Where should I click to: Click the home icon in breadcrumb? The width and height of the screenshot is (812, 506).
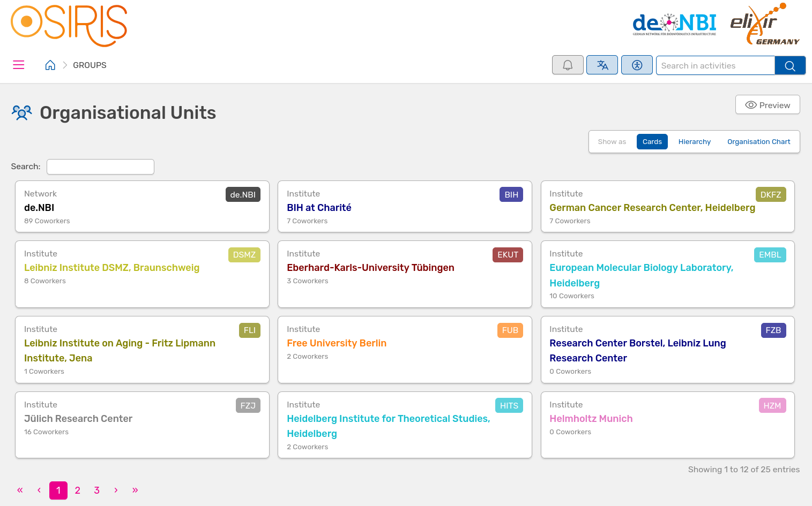pyautogui.click(x=50, y=65)
